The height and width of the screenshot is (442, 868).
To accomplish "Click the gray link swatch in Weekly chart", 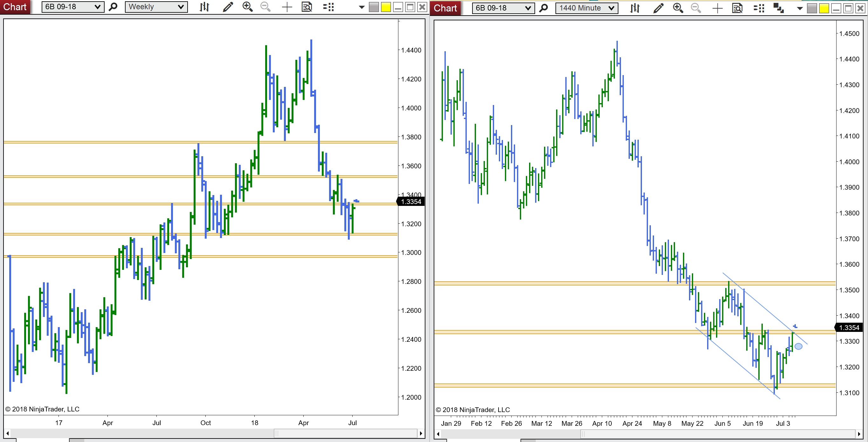I will (x=374, y=7).
